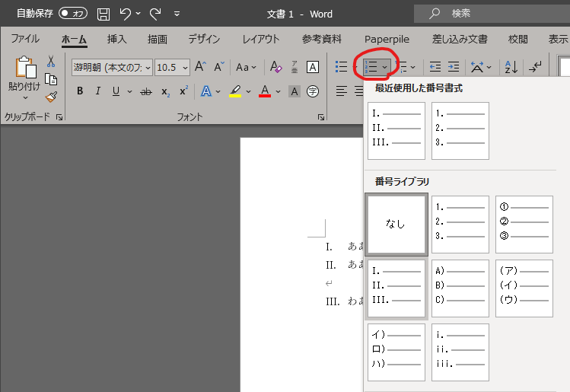570x392 pixels.
Task: Decrease paragraph indent
Action: [x=435, y=67]
